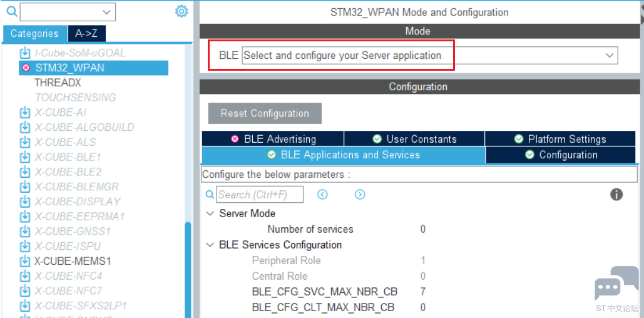Click the BLE_CFG_SVC_MAX_NBR_CB parameter label

click(324, 292)
